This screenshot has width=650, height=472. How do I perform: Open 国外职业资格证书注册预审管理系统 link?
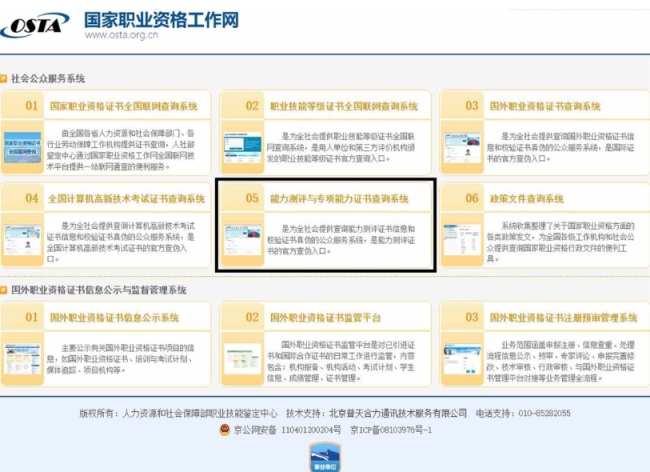pos(557,318)
